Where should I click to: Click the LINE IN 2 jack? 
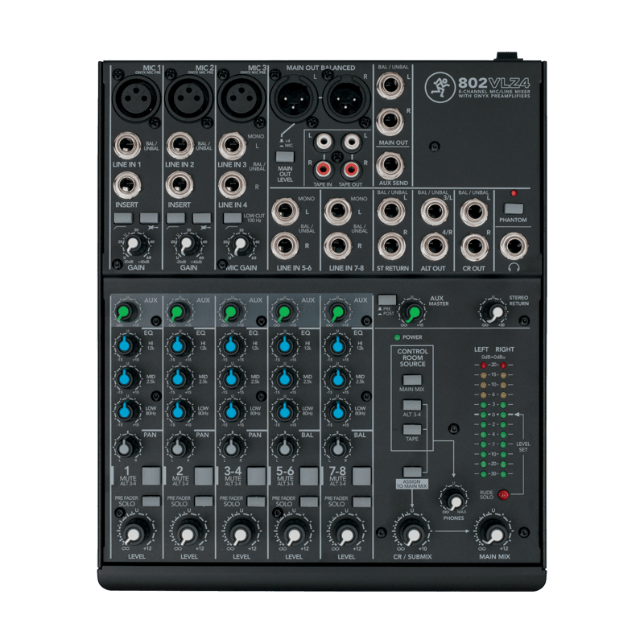click(180, 146)
